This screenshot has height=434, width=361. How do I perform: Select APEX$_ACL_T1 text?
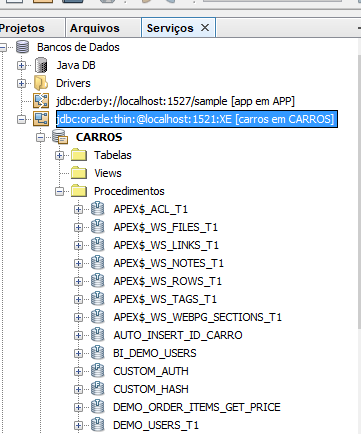click(x=151, y=209)
